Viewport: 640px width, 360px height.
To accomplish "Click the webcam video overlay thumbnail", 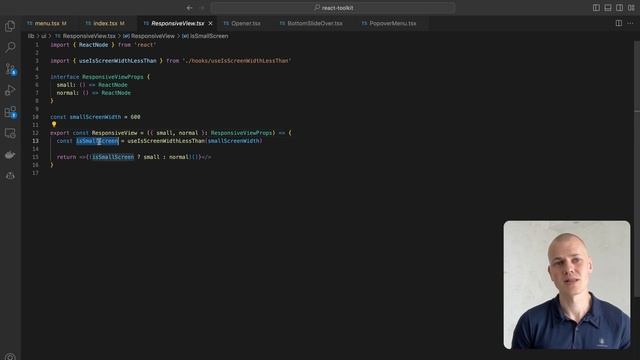I will (x=567, y=284).
